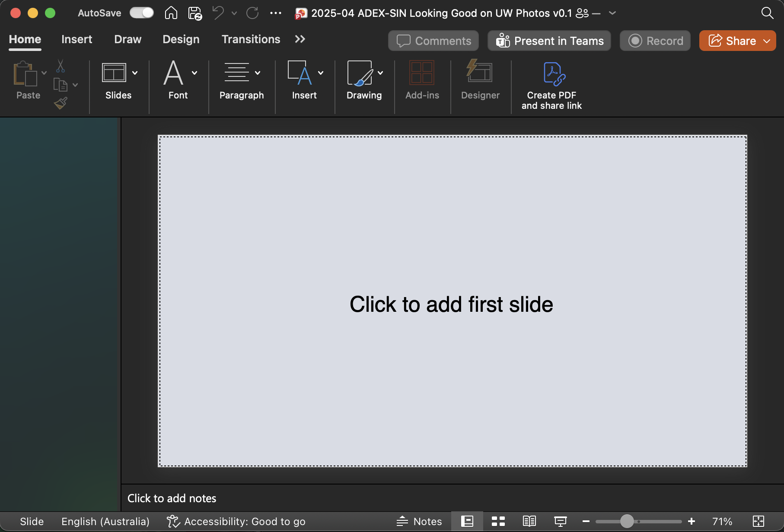Select the Format Painter tool
This screenshot has height=532, width=784.
[61, 103]
